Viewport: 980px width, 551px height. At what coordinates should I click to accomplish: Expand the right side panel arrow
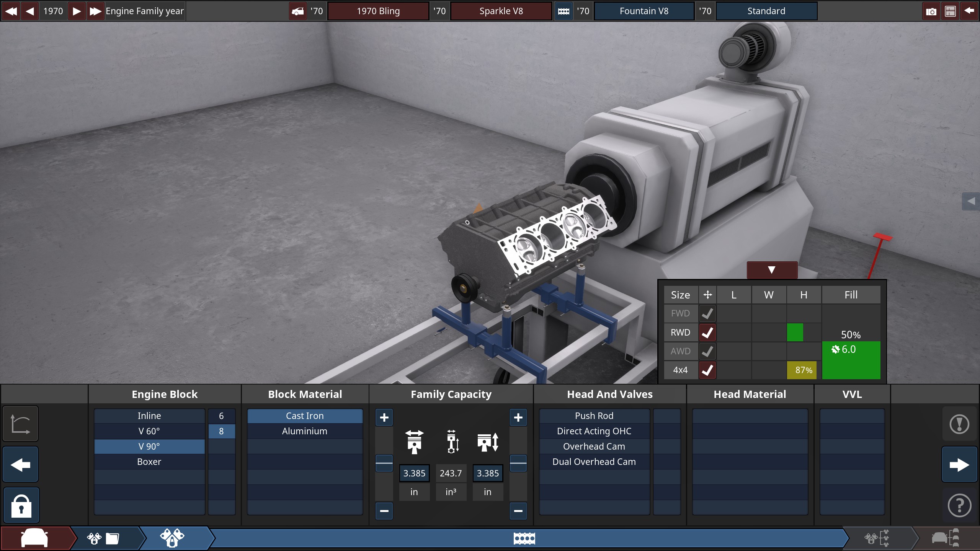point(971,201)
